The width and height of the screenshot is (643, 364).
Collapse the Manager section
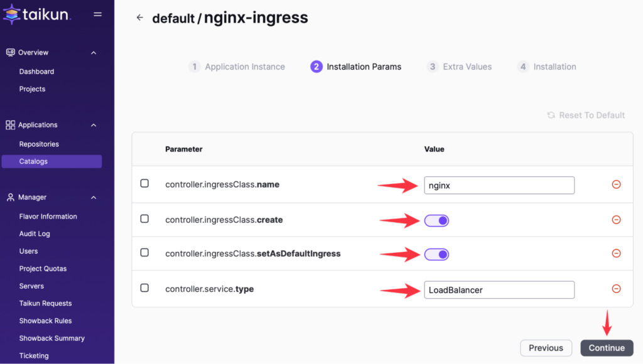point(93,197)
